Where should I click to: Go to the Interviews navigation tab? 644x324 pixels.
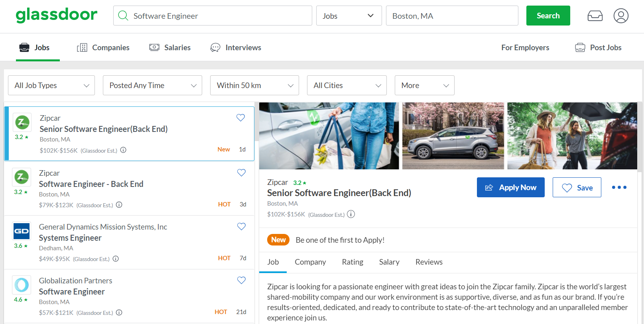click(236, 47)
